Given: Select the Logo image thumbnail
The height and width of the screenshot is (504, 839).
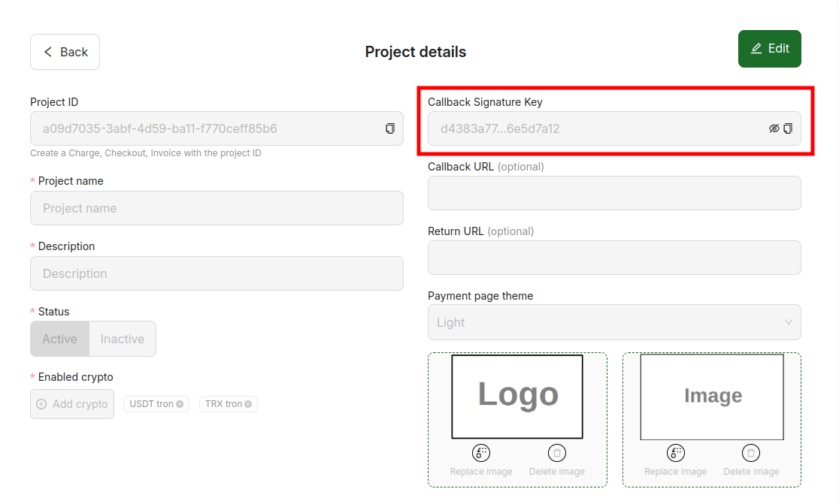Looking at the screenshot, I should point(517,397).
